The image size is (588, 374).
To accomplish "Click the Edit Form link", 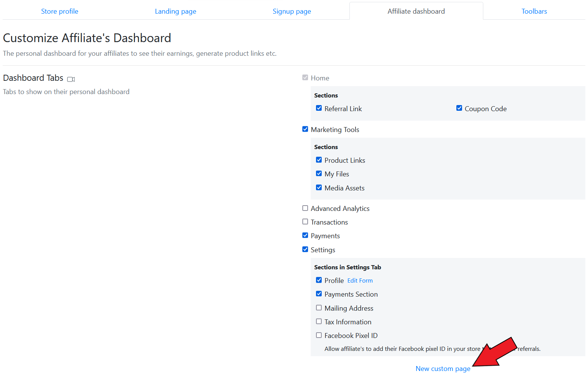I will tap(360, 281).
